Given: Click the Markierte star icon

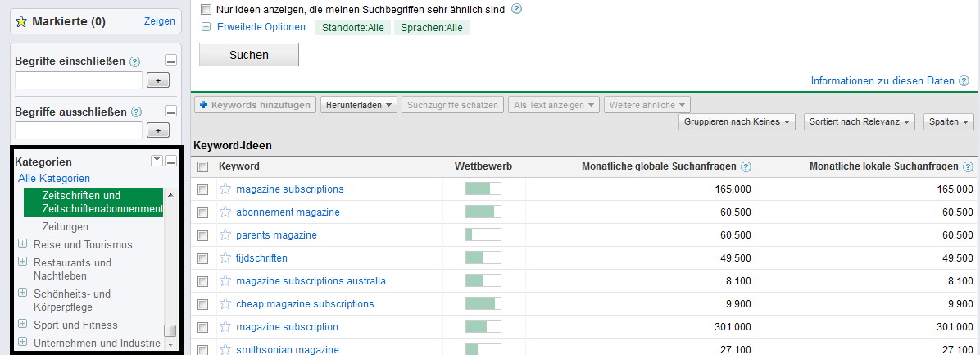Looking at the screenshot, I should 21,21.
